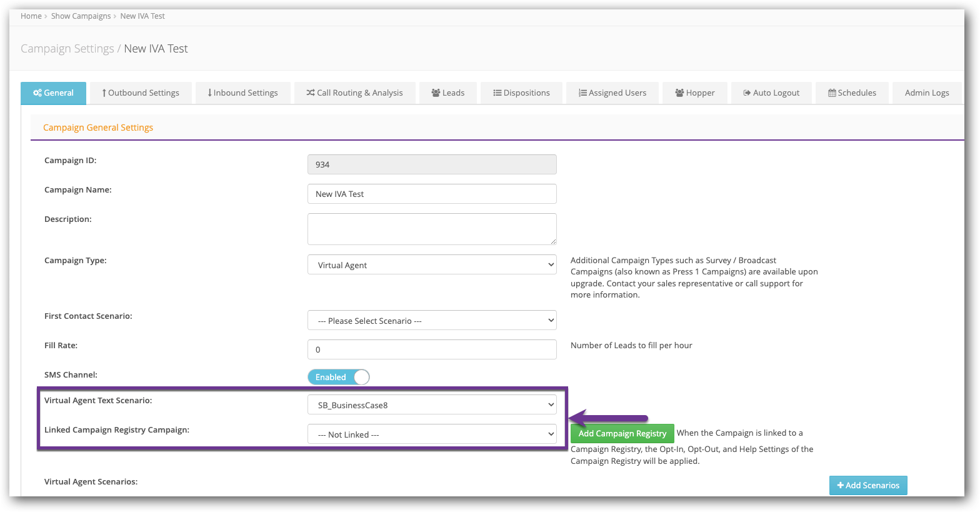The height and width of the screenshot is (512, 980).
Task: Click into the Campaign Name field
Action: tap(432, 194)
